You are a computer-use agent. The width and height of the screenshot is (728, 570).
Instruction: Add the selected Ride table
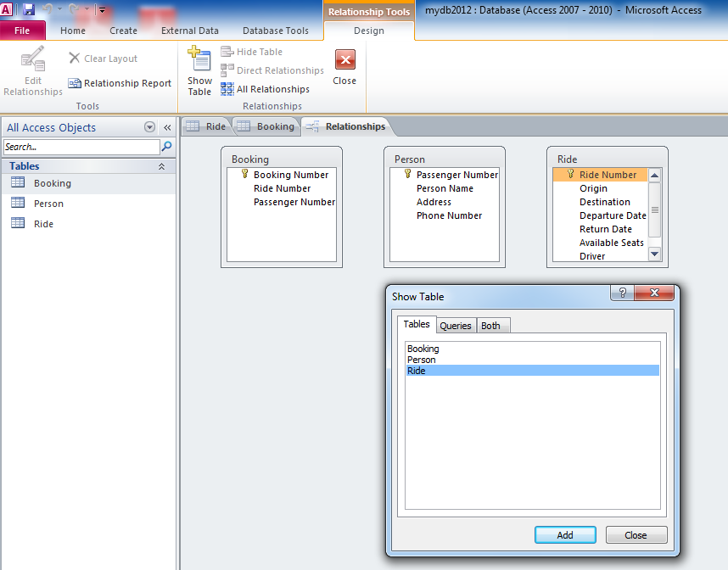tap(565, 534)
